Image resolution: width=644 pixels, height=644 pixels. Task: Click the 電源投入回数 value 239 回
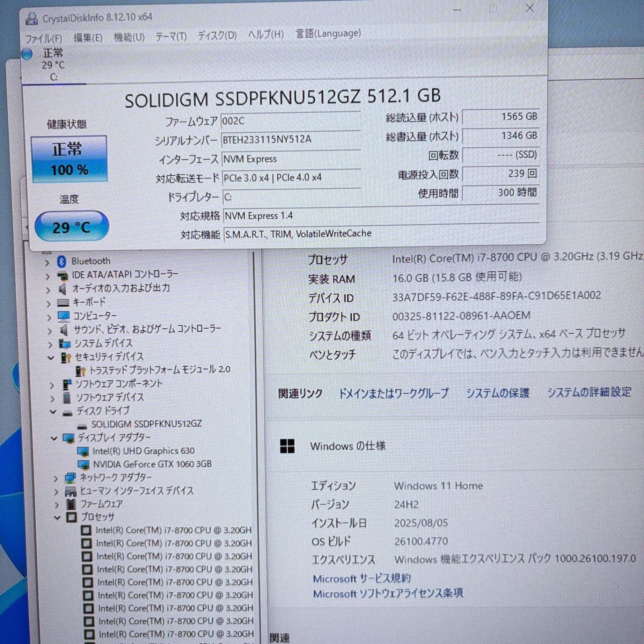[x=501, y=174]
